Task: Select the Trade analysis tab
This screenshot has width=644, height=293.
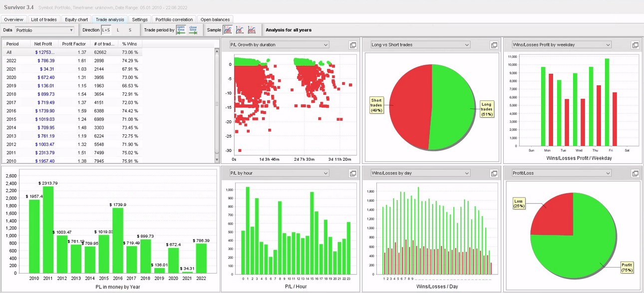Action: [x=110, y=19]
